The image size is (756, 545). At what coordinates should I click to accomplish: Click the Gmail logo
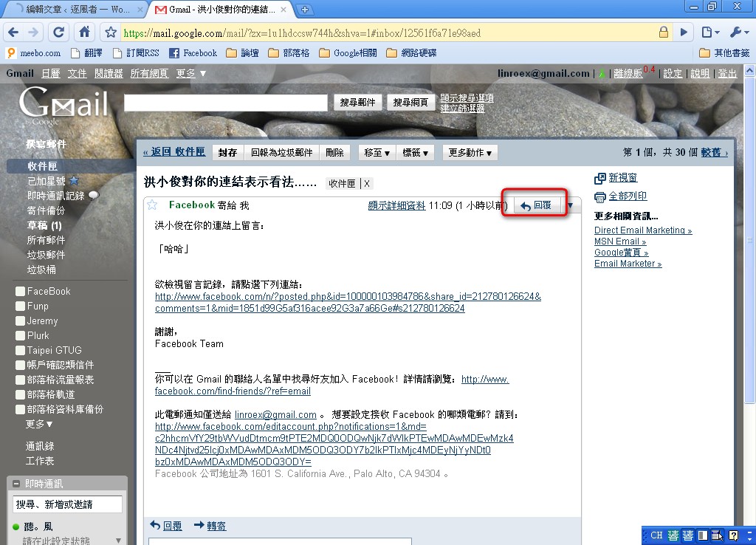(x=63, y=103)
